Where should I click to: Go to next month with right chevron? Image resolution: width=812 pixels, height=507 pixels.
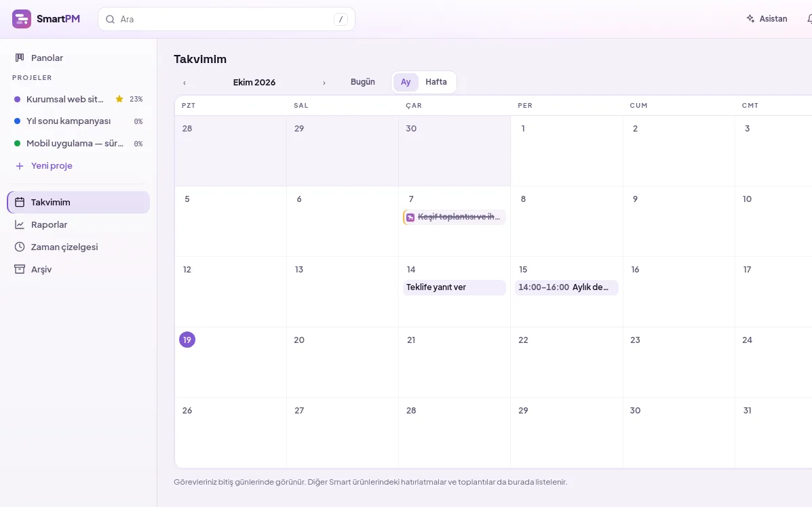point(324,83)
